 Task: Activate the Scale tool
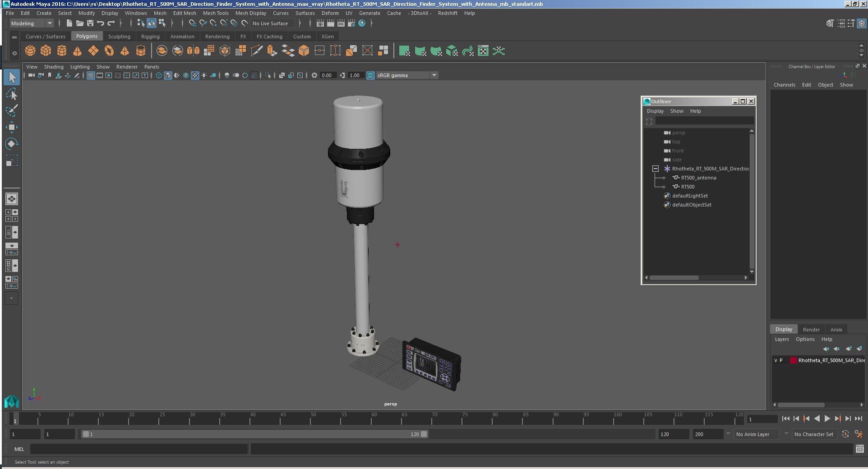pyautogui.click(x=12, y=161)
